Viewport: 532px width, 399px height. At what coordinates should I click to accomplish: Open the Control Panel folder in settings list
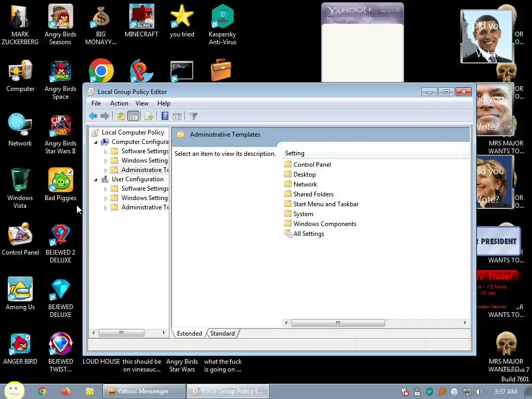[312, 165]
